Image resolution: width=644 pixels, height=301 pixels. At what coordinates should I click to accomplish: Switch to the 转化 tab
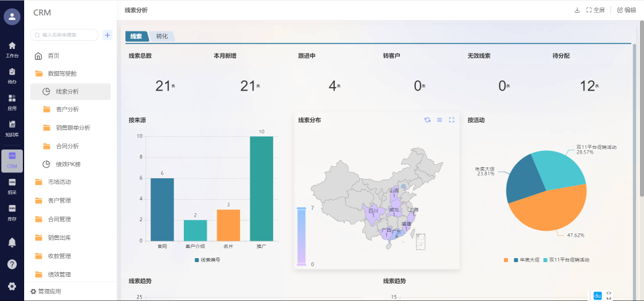[162, 36]
